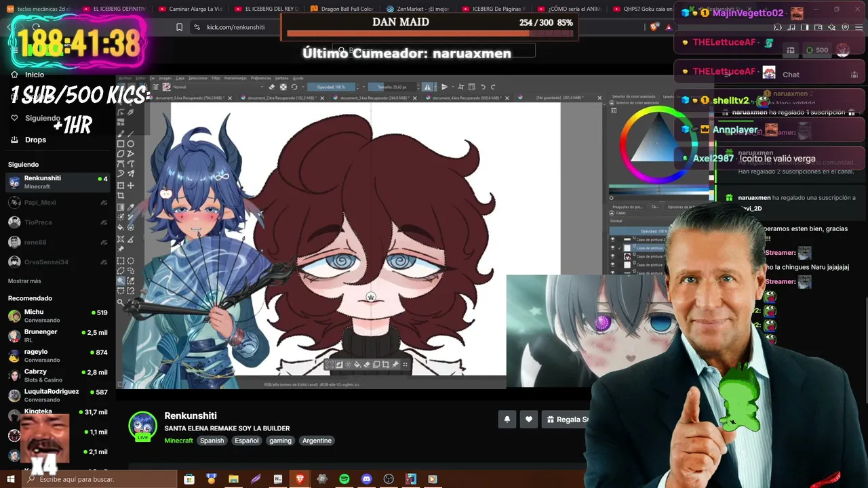Click the Regala Subs gift button
This screenshot has height=488, width=868.
pyautogui.click(x=568, y=420)
